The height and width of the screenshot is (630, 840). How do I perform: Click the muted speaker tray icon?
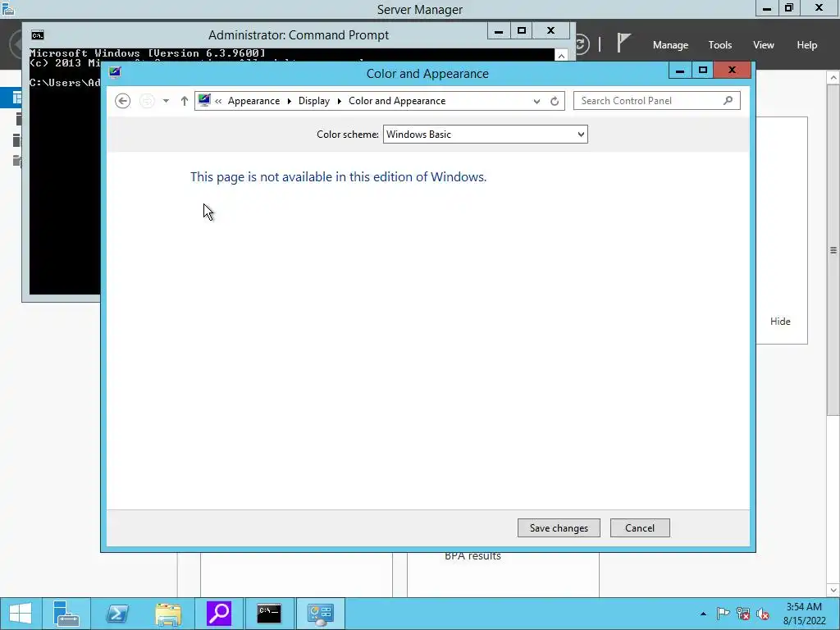[x=763, y=614]
